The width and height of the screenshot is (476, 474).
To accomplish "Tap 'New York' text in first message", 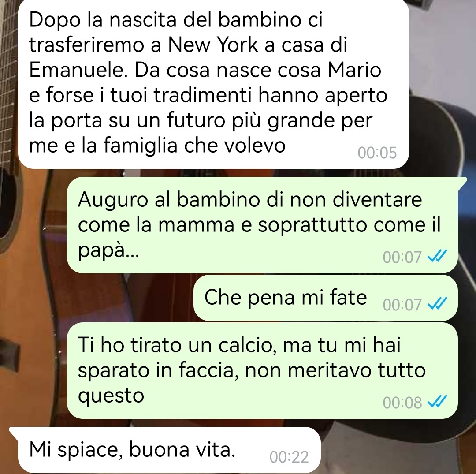I will (213, 45).
